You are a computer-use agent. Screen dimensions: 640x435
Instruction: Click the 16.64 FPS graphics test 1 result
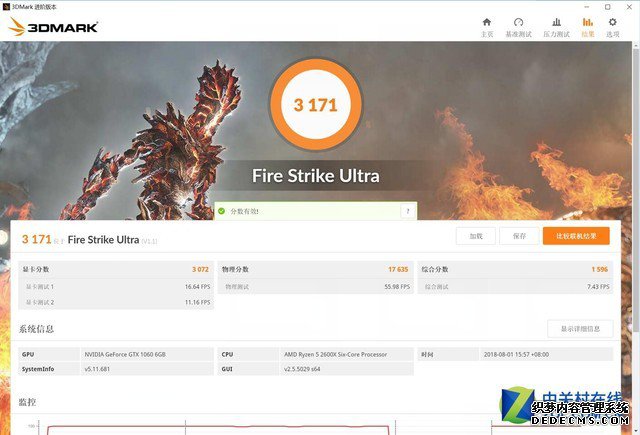198,287
